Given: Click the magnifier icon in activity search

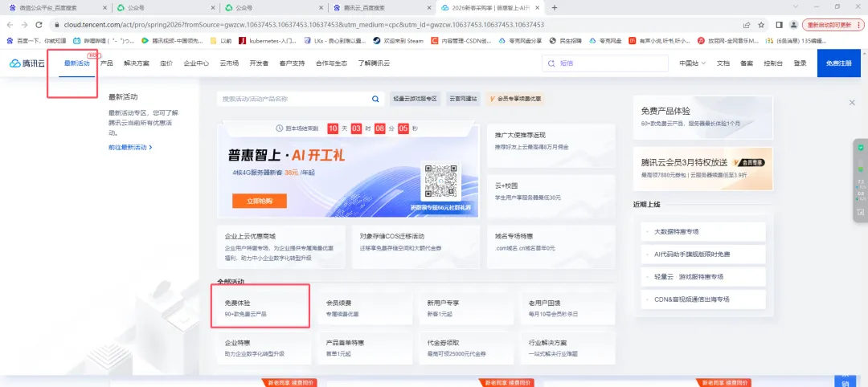Looking at the screenshot, I should (x=375, y=99).
